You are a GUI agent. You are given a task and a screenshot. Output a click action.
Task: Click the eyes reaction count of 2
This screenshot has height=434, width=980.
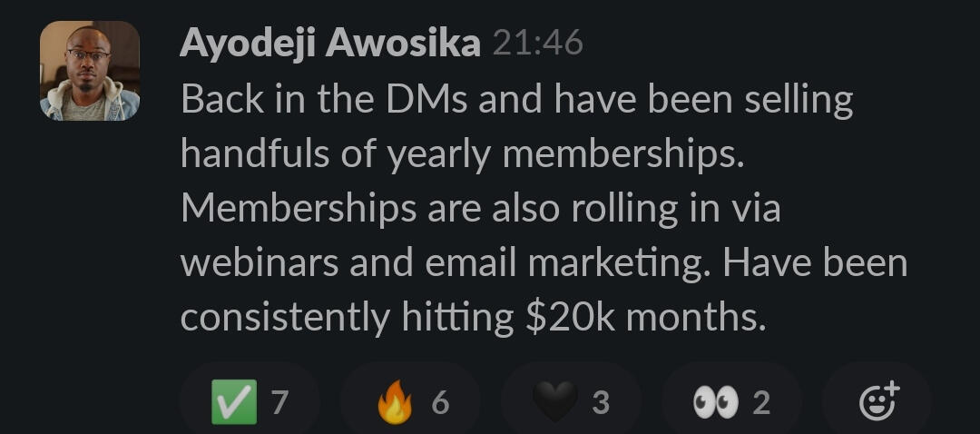click(x=761, y=401)
